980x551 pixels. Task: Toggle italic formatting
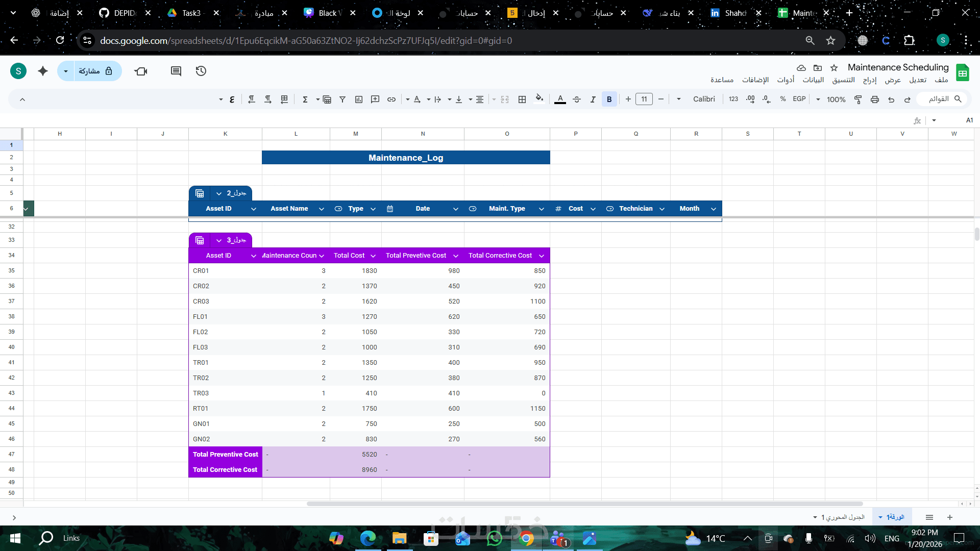593,99
